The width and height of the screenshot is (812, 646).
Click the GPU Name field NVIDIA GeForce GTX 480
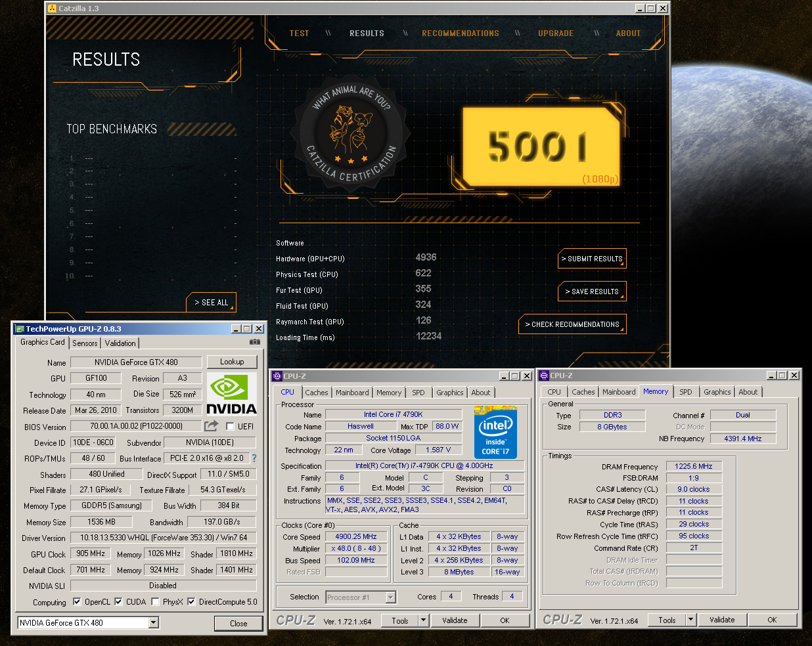tap(136, 362)
